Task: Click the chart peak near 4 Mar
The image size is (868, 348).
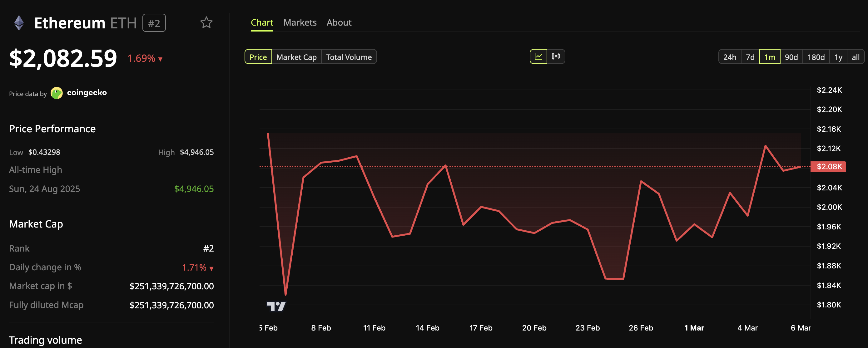Action: pos(765,146)
